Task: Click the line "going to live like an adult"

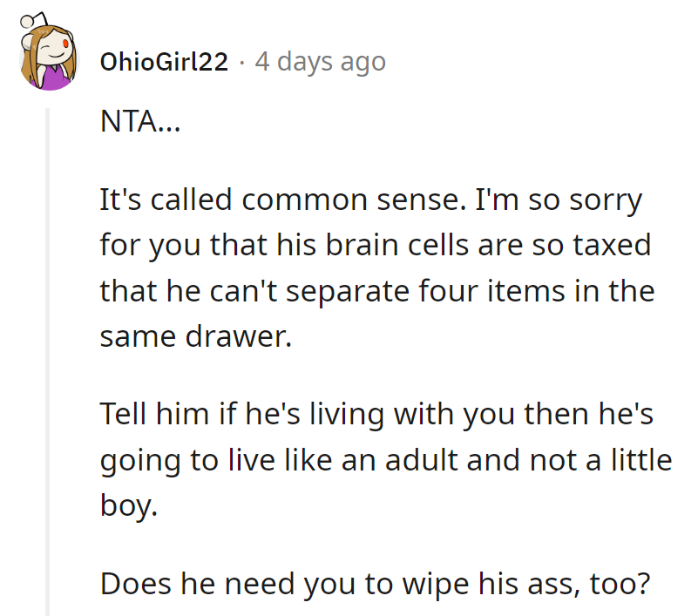Action: click(x=386, y=459)
